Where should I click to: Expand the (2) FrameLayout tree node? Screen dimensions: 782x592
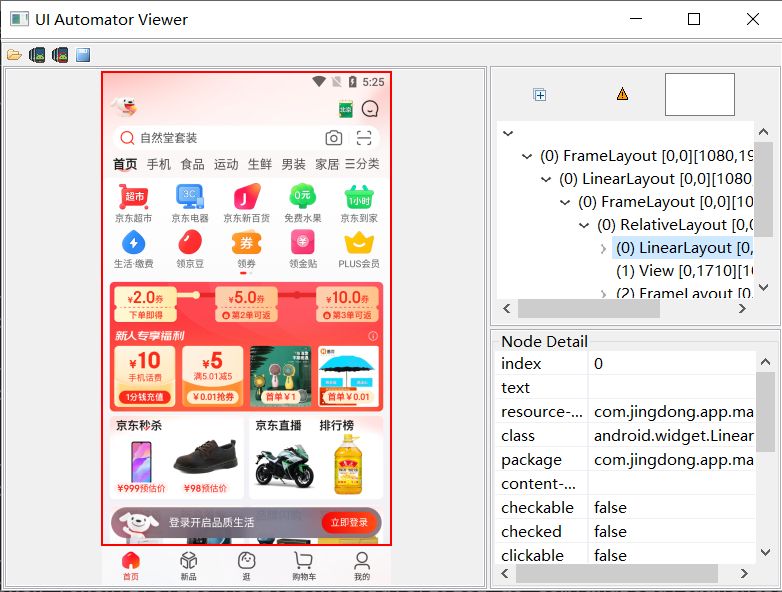coord(603,294)
